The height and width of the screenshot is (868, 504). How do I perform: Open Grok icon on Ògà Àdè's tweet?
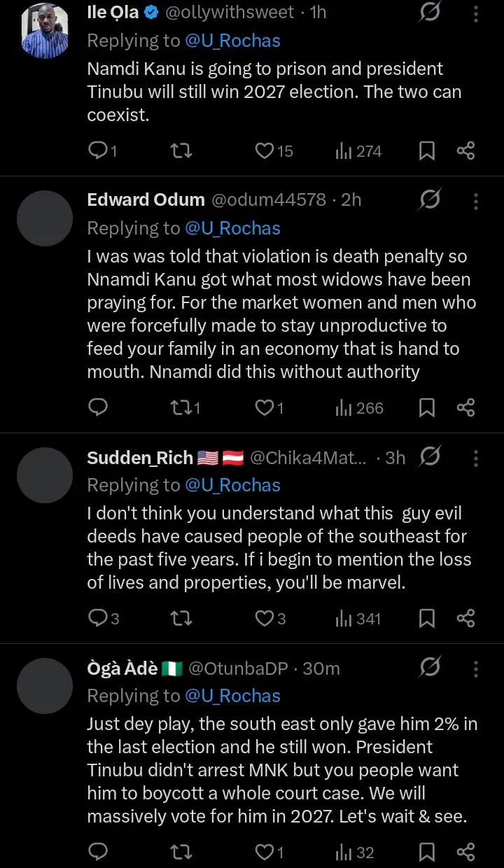pyautogui.click(x=430, y=668)
